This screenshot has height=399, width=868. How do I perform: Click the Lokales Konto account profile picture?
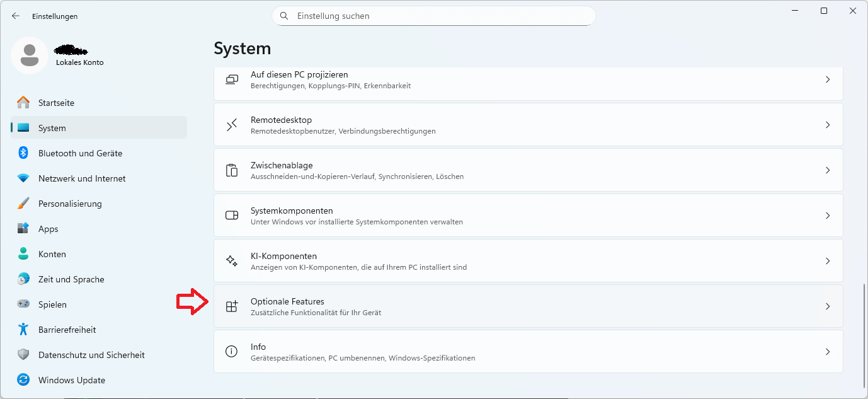pos(29,55)
